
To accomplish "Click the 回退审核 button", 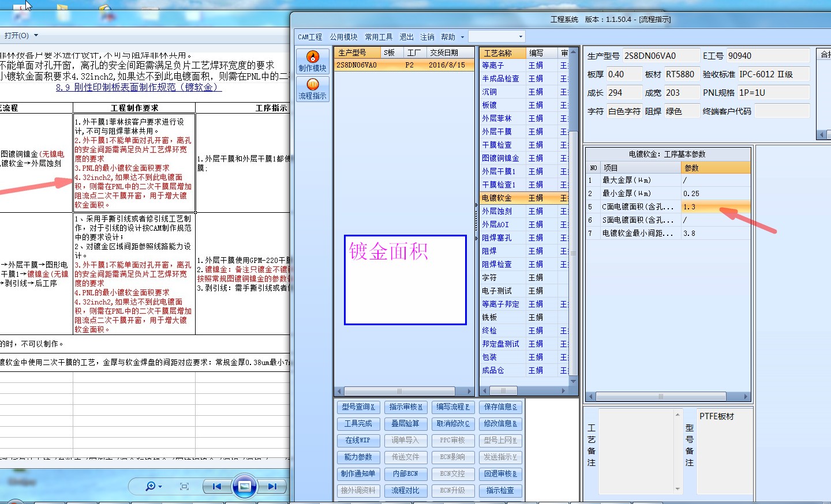I will coord(500,474).
